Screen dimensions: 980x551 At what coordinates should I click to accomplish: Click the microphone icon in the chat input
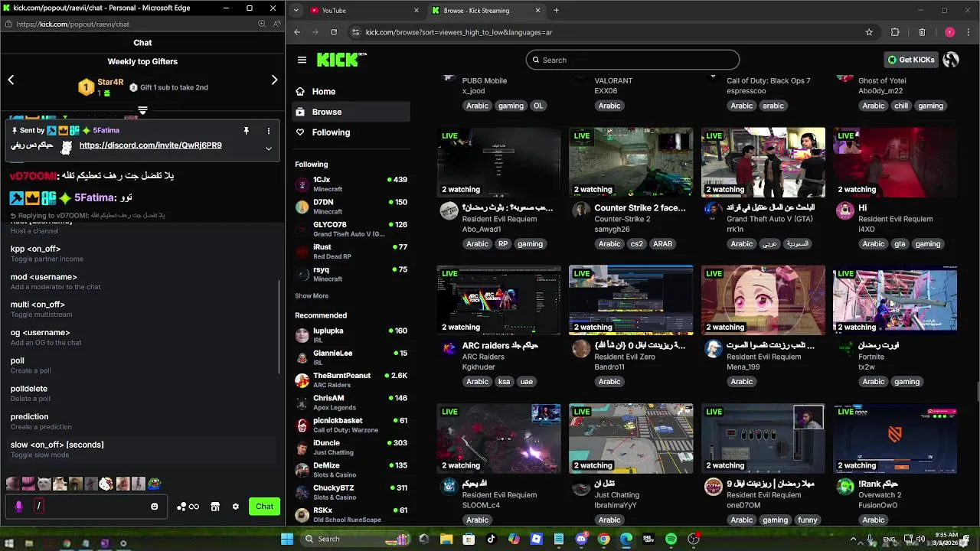pos(19,506)
